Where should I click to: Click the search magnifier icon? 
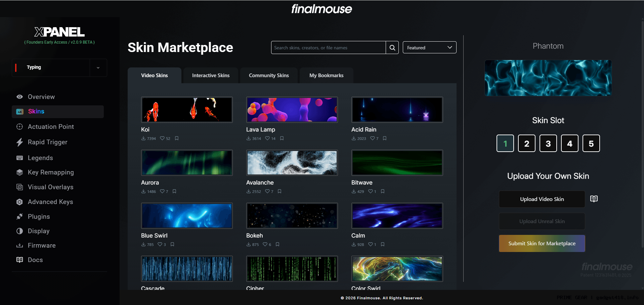(x=392, y=48)
